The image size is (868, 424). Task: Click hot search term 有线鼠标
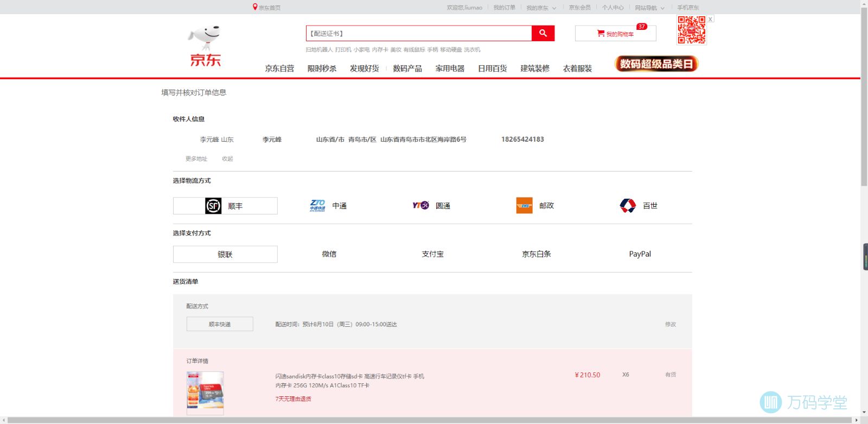[414, 49]
